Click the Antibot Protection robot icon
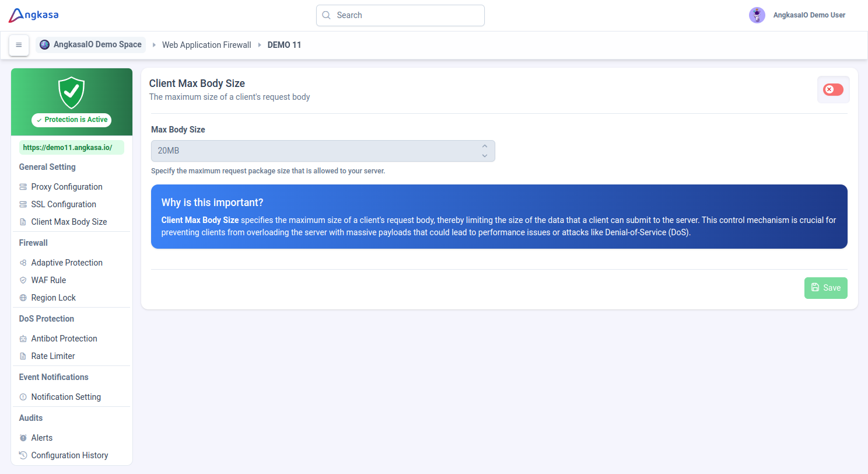 click(23, 339)
